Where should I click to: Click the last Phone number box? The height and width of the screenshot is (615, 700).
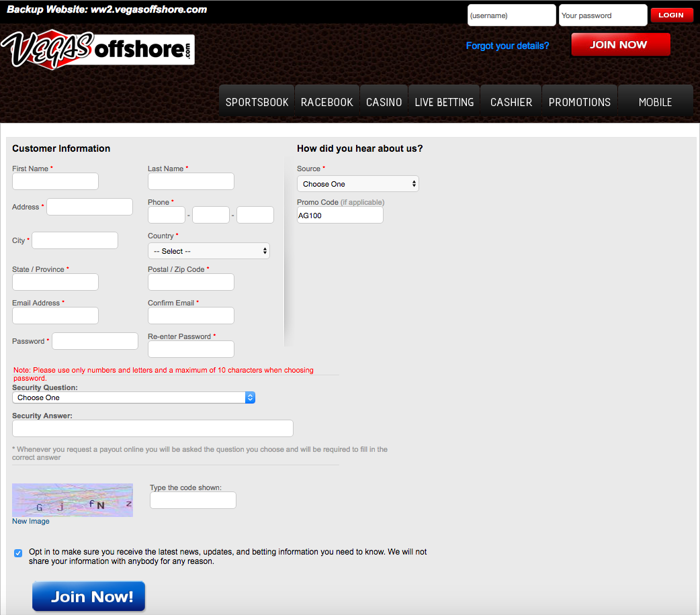click(255, 215)
